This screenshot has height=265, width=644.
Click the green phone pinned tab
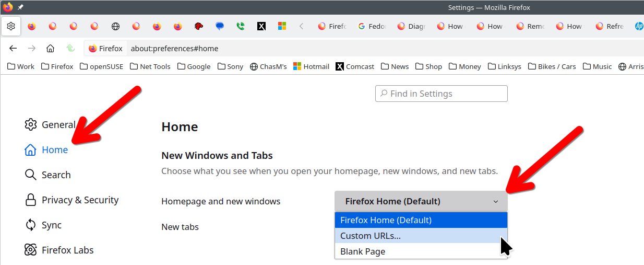click(x=241, y=26)
